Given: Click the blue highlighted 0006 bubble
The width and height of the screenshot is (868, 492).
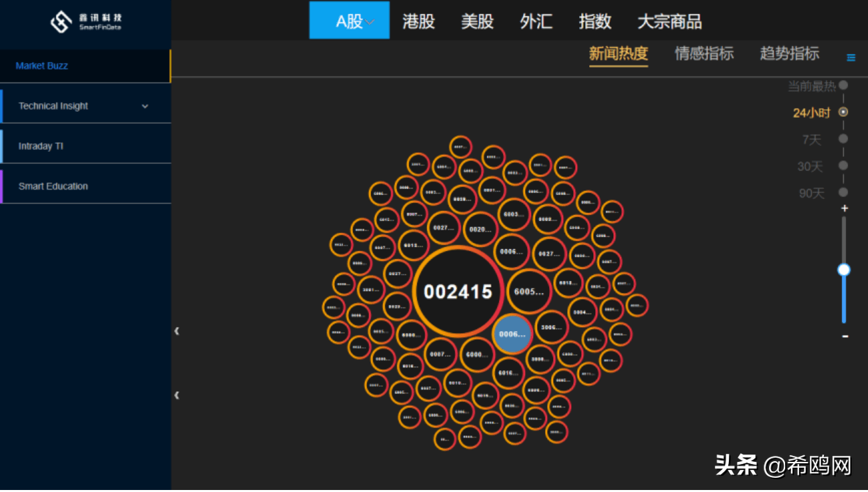Looking at the screenshot, I should [x=513, y=333].
